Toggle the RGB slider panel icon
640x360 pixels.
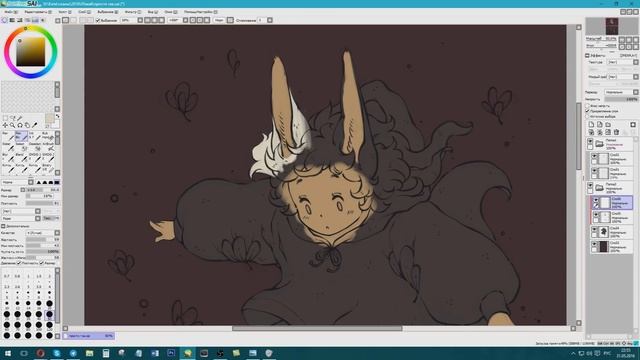(x=12, y=20)
